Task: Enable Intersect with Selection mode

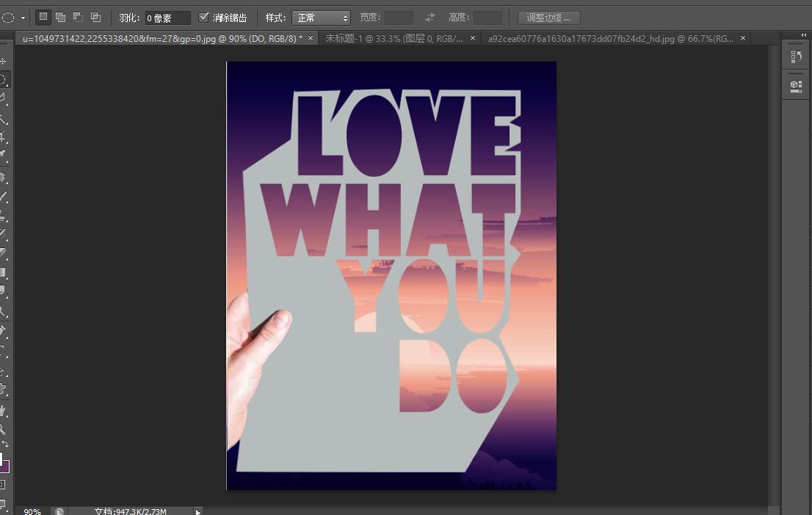Action: click(x=95, y=17)
